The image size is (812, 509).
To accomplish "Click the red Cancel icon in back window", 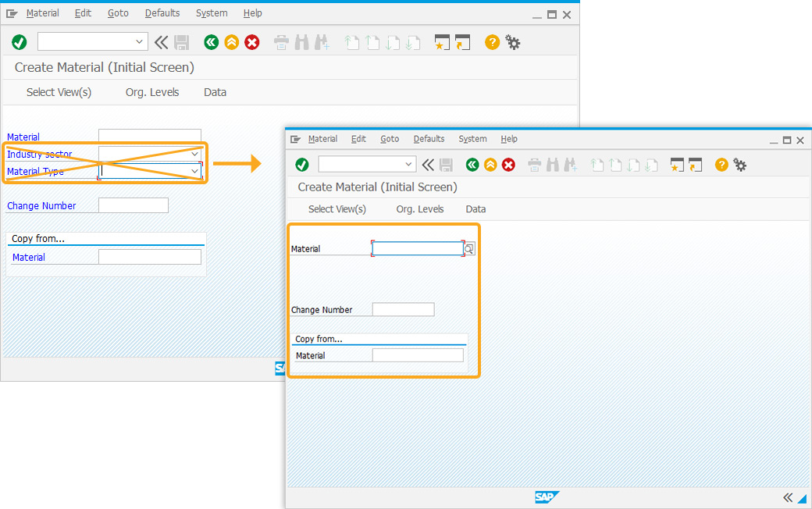I will (x=252, y=42).
